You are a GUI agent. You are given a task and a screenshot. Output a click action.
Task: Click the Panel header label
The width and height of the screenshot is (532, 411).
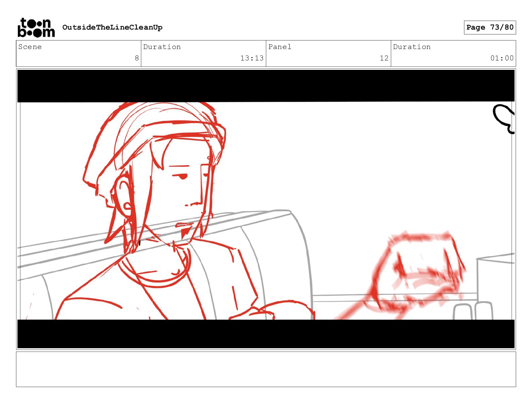(x=280, y=47)
